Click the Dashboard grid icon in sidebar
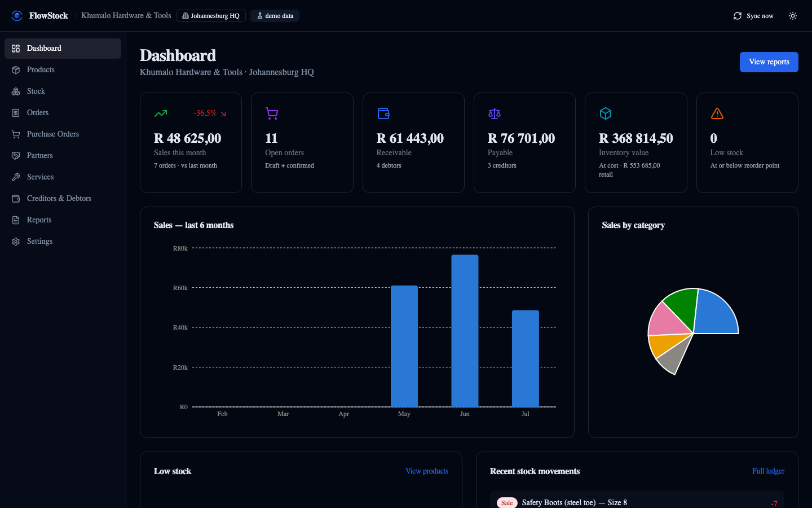Viewport: 812px width, 508px height. click(16, 49)
